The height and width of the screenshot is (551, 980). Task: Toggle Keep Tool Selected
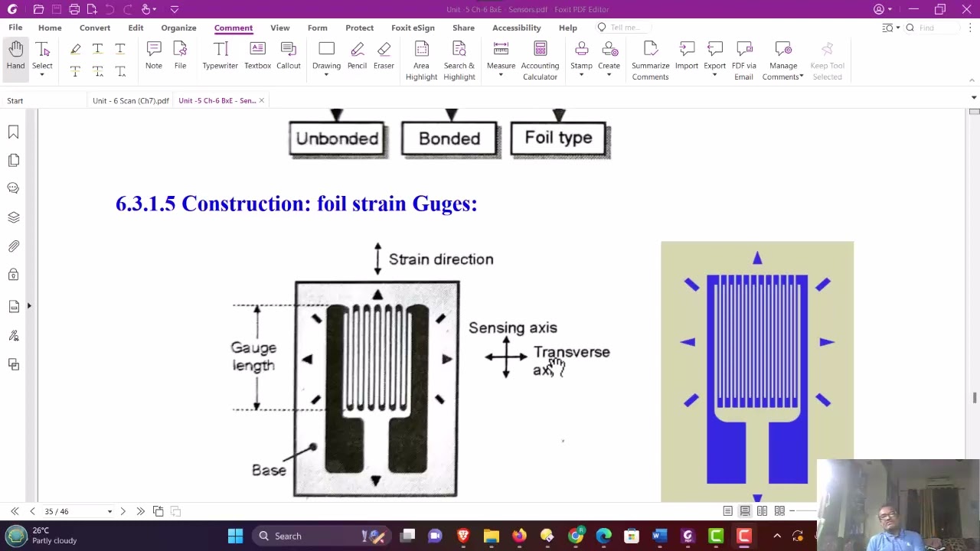coord(827,60)
